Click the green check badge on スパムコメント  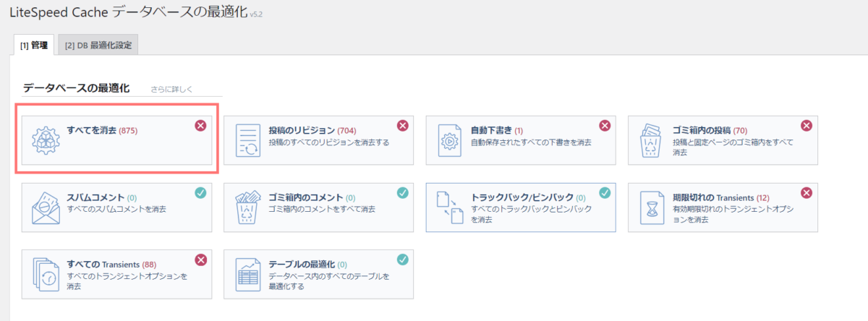[200, 192]
